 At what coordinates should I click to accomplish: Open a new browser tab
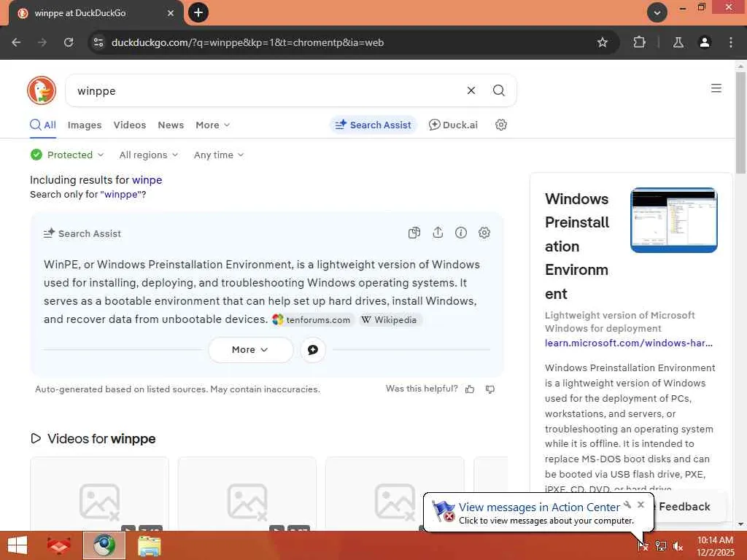[x=198, y=12]
